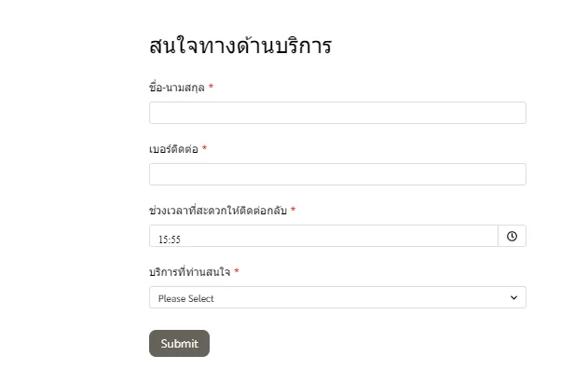Click red asterisk beside เบอร์ติดต่อ label
This screenshot has width=588, height=383.
point(204,148)
